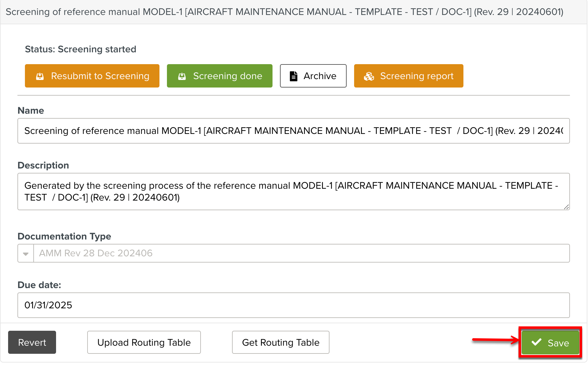Expand the Documentation Type dropdown arrow
The height and width of the screenshot is (365, 588).
tap(26, 254)
